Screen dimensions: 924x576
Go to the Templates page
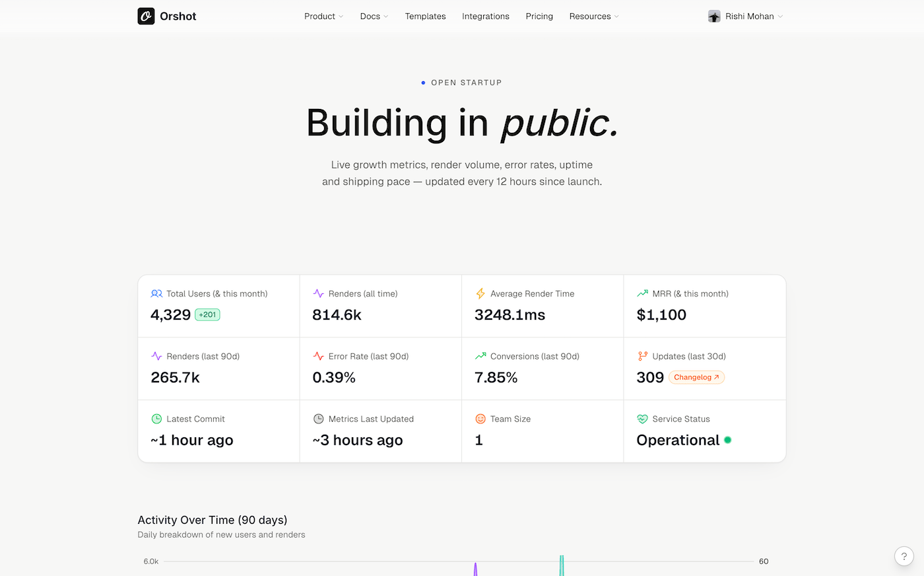[425, 17]
